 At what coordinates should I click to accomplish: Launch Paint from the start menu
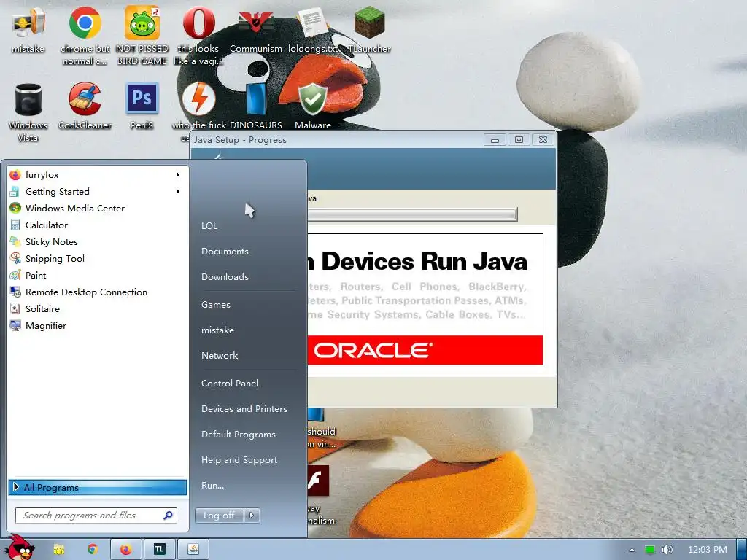[x=98, y=275]
